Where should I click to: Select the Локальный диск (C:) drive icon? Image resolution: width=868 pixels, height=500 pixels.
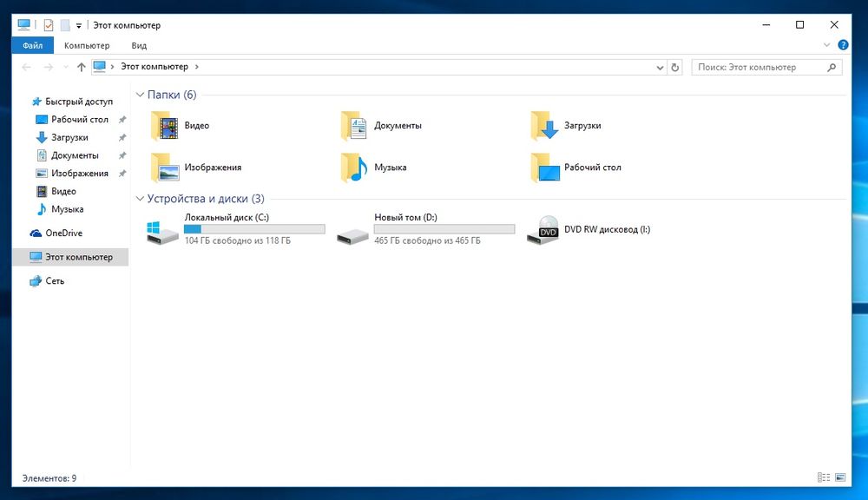click(x=163, y=232)
